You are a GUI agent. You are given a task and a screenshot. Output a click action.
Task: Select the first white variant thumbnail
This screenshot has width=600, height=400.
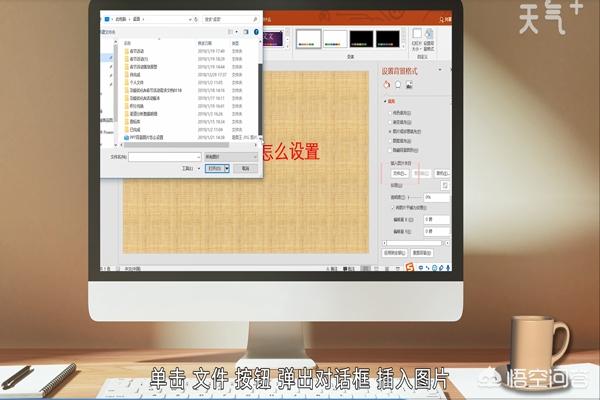(x=308, y=39)
